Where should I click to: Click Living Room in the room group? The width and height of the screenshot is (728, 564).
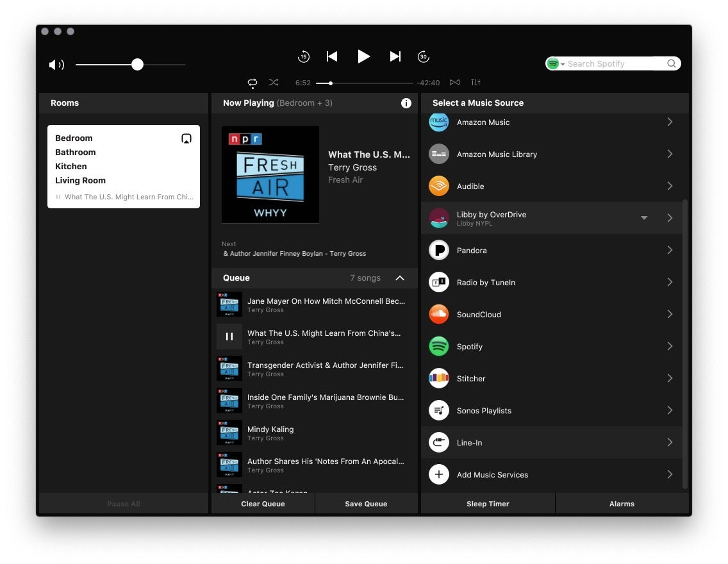coord(80,180)
